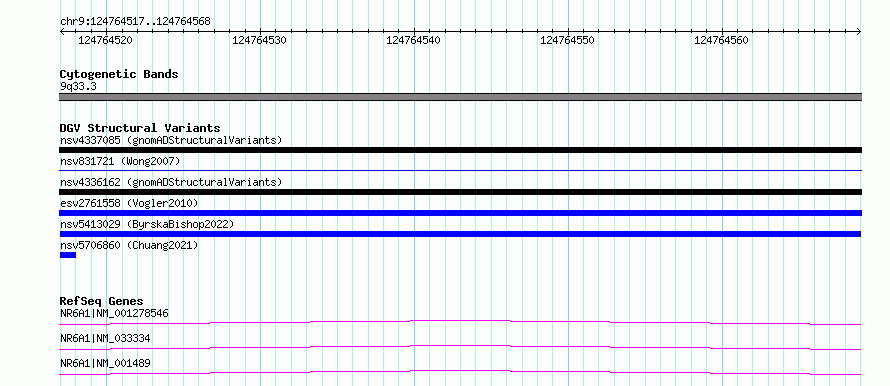Viewport: 890px width, 386px height.
Task: Click ruler position 124764520
Action: (x=106, y=40)
